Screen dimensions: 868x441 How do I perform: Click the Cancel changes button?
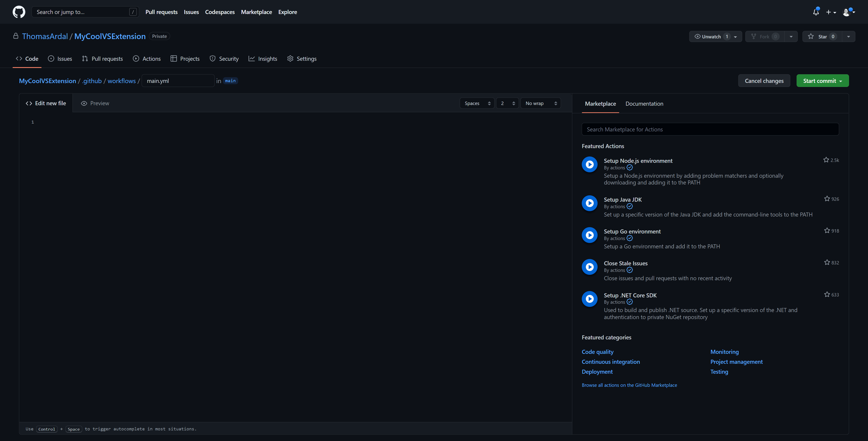pos(764,80)
